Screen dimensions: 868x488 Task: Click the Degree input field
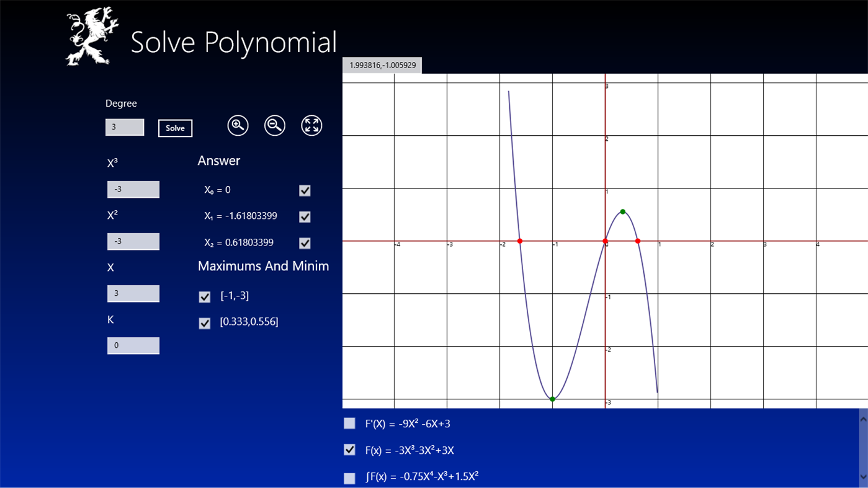(124, 126)
